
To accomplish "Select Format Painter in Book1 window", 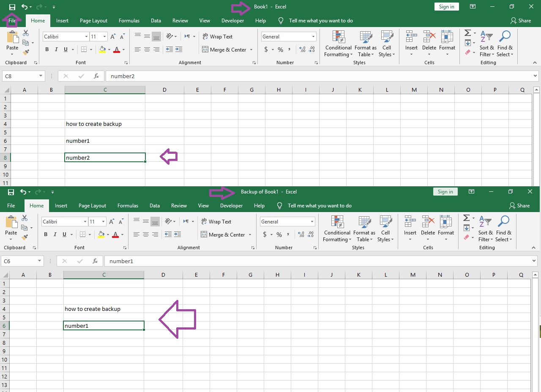I will point(26,52).
